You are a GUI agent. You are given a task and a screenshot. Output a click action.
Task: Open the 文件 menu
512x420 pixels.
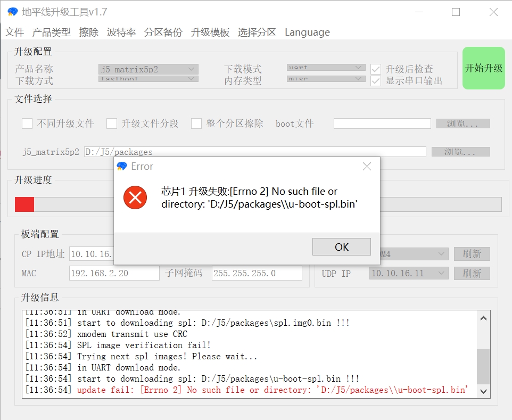click(x=14, y=32)
